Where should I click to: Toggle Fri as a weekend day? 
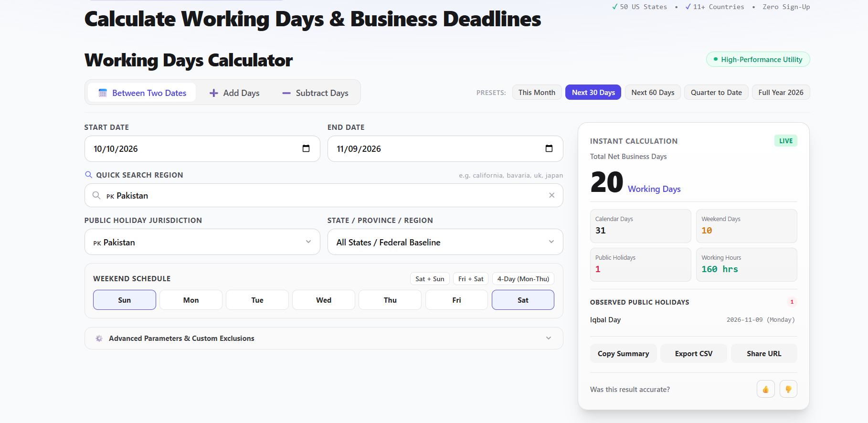456,300
